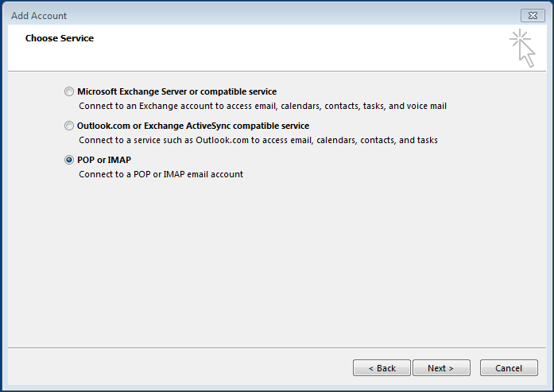Click the 'Microsoft Exchange Server or compatible service' label

[x=176, y=91]
